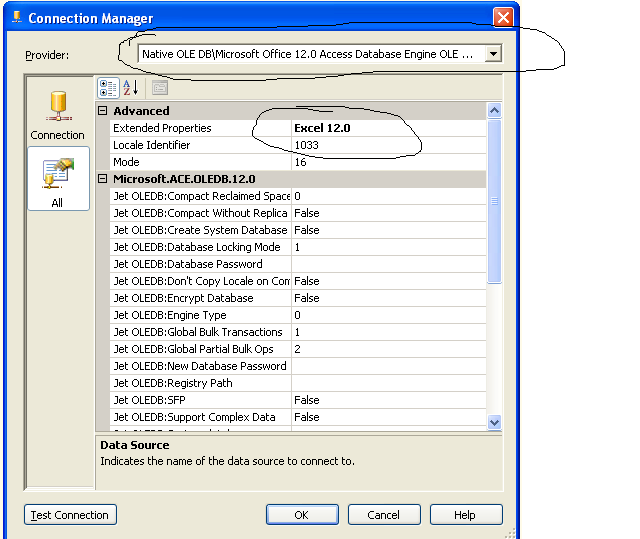
Task: Select Jet OLEDB:Global Bulk Transactions row
Action: [298, 332]
